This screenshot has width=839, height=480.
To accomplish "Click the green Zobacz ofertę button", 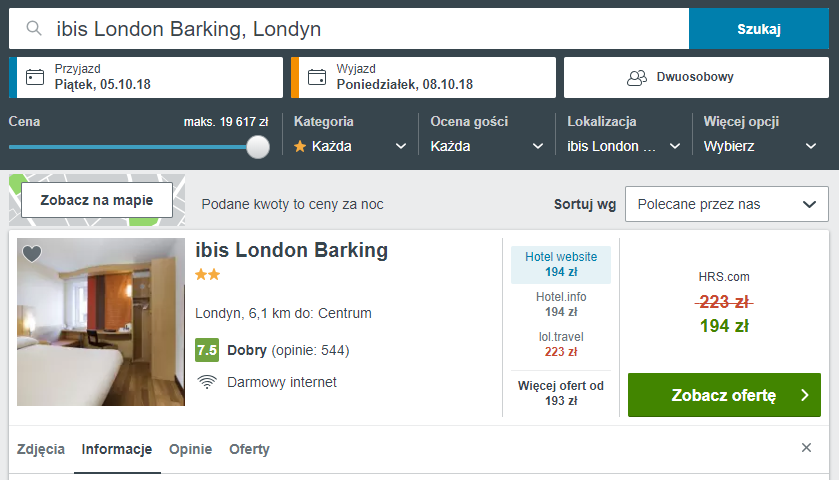I will [724, 395].
